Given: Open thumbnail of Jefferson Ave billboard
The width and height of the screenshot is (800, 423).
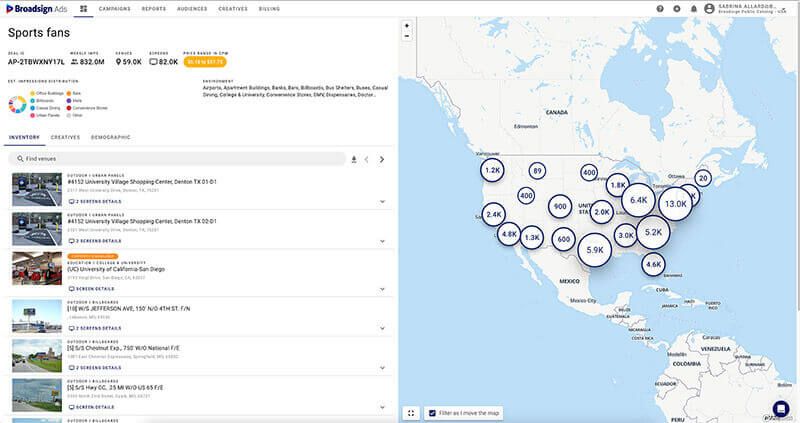Looking at the screenshot, I should pyautogui.click(x=37, y=316).
